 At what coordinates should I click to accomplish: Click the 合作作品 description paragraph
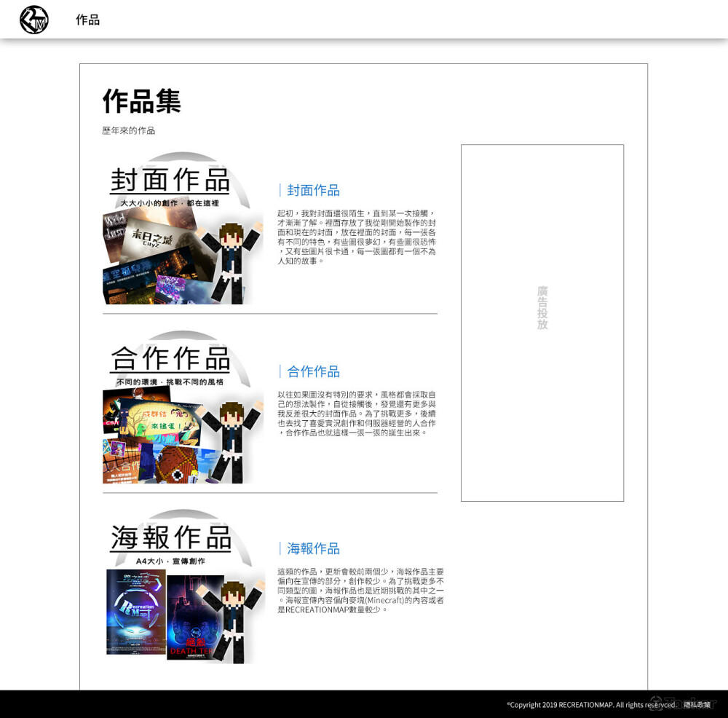(x=357, y=414)
